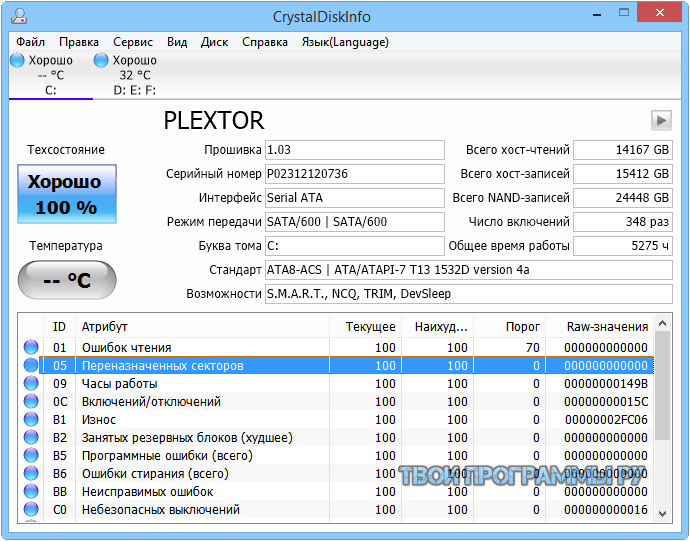
Task: Select the Небезопасных выключений row
Action: pyautogui.click(x=336, y=510)
